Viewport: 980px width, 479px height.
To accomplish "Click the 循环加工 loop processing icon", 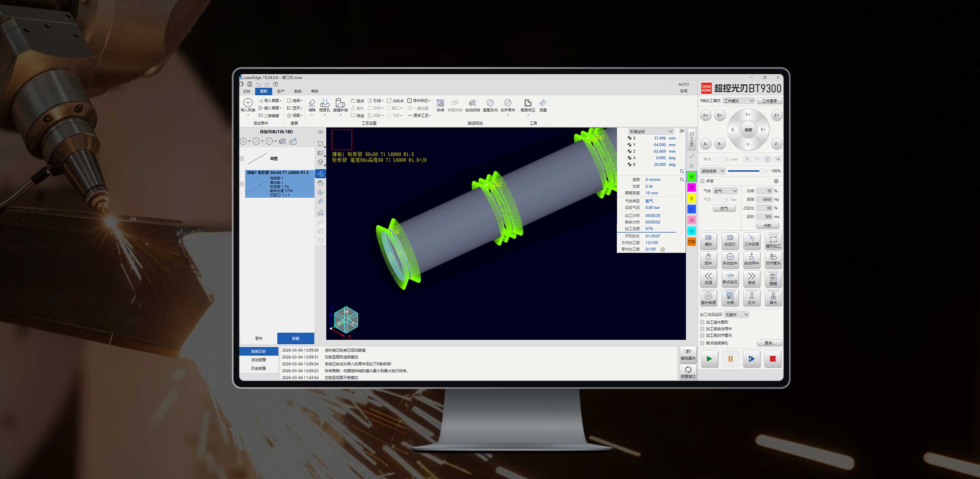I will tap(773, 241).
